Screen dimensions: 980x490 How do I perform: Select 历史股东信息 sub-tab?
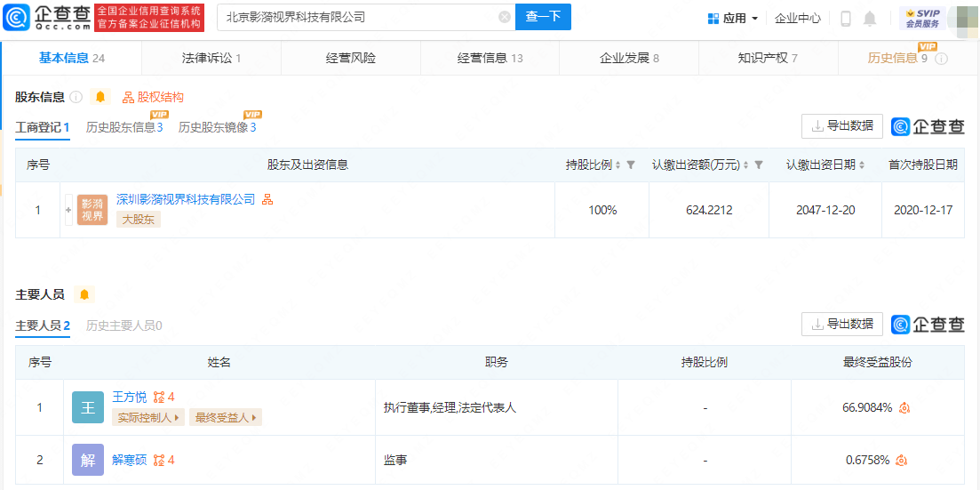click(124, 127)
